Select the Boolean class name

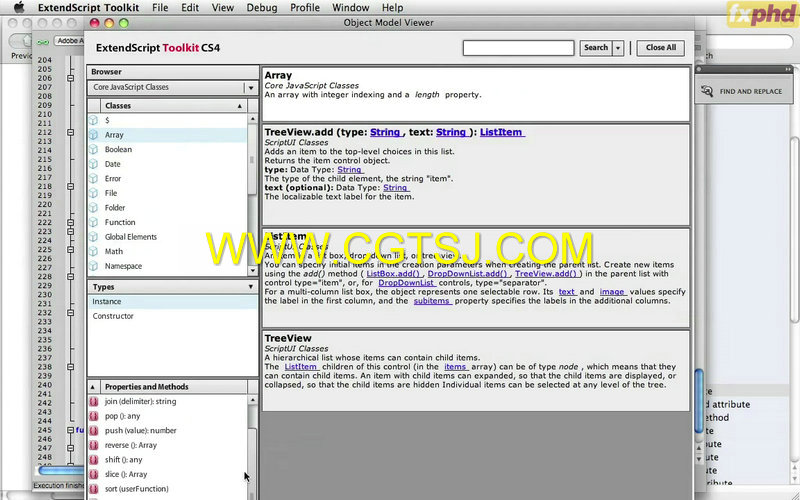(x=118, y=149)
